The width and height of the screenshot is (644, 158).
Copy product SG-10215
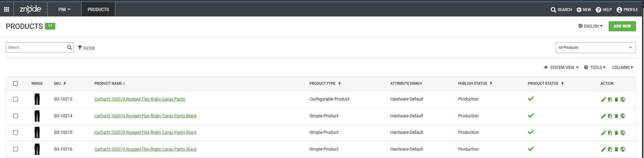click(610, 133)
